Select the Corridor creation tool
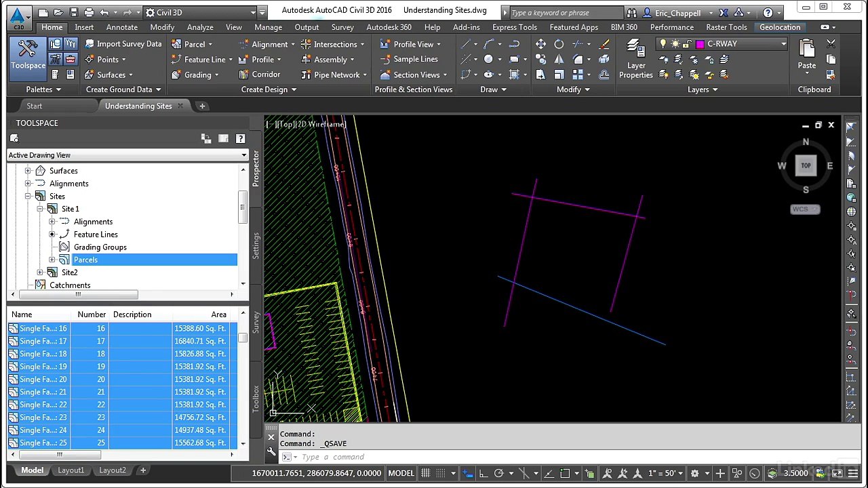The width and height of the screenshot is (868, 488). [x=259, y=75]
